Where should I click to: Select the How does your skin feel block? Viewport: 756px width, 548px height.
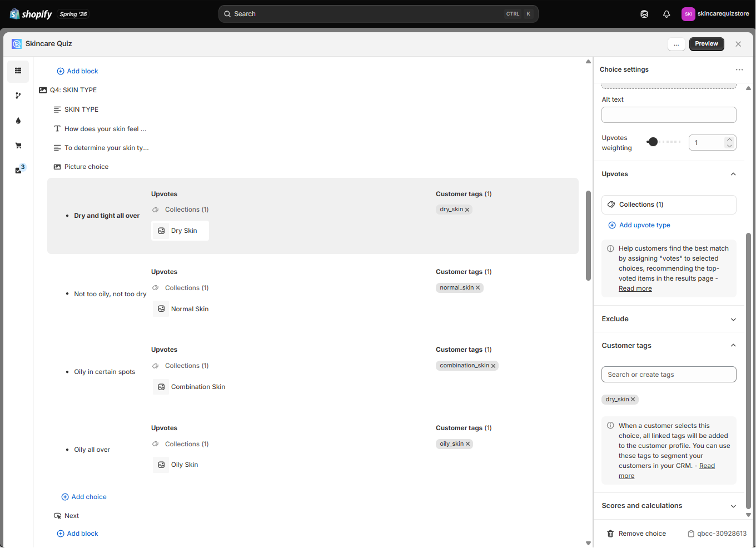[100, 129]
